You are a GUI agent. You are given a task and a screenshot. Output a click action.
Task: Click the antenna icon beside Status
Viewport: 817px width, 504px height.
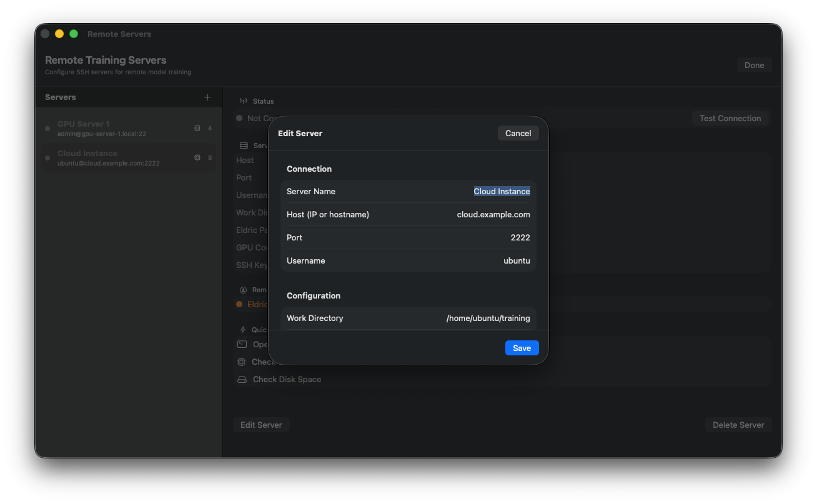click(244, 101)
